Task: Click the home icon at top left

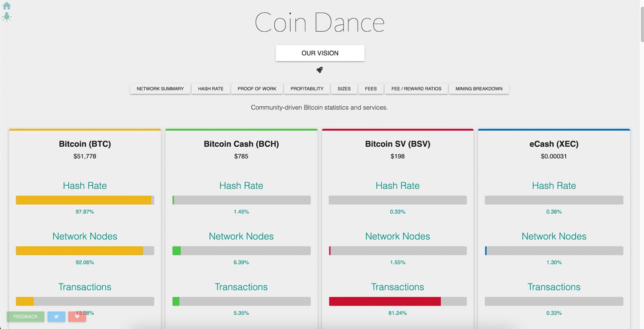Action: (x=7, y=6)
